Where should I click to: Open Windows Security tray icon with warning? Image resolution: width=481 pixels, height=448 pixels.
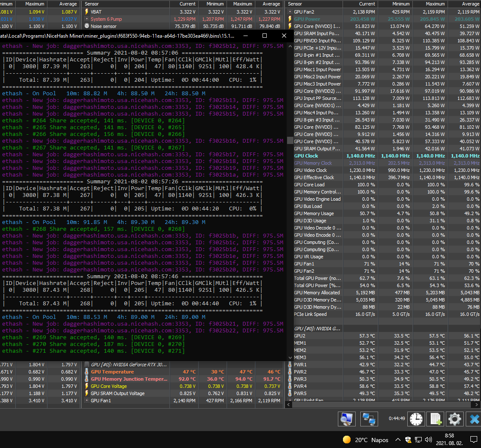point(408,440)
